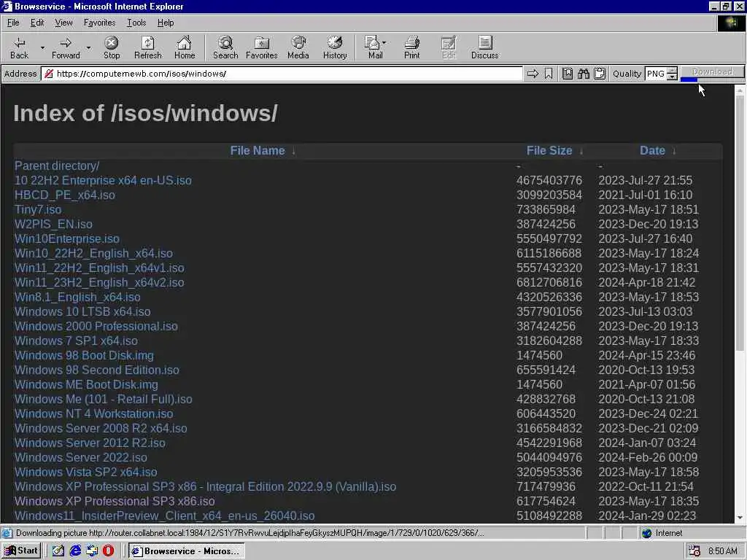Click the Browservice taskbar button
The height and width of the screenshot is (560, 747).
[x=186, y=551]
